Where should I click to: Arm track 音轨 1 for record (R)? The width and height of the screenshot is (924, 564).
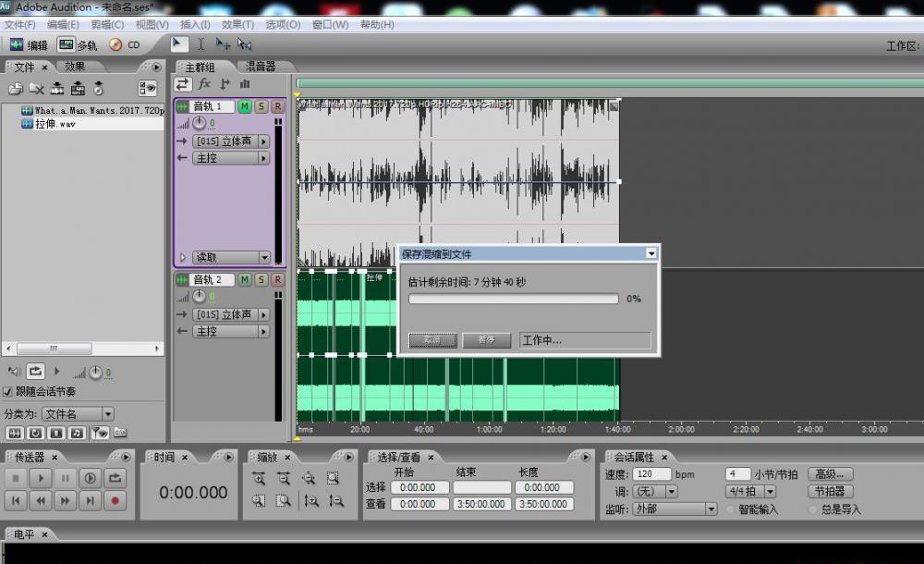(277, 106)
